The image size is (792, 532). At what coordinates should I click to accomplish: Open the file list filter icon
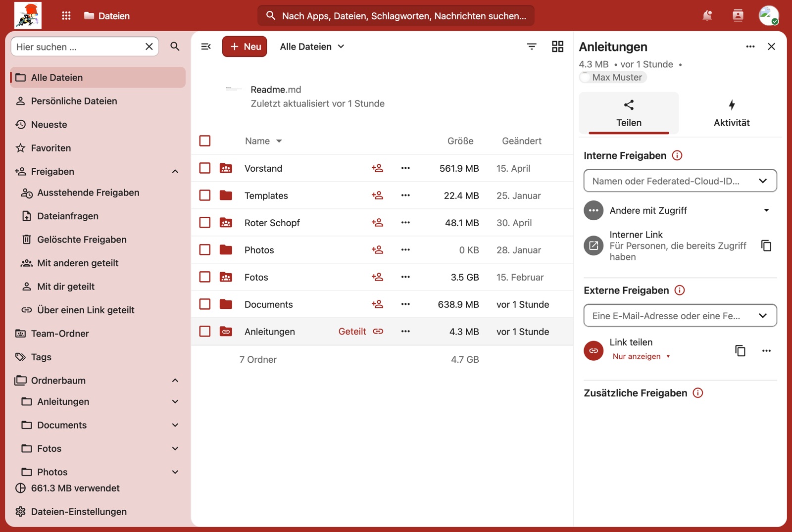pyautogui.click(x=532, y=47)
